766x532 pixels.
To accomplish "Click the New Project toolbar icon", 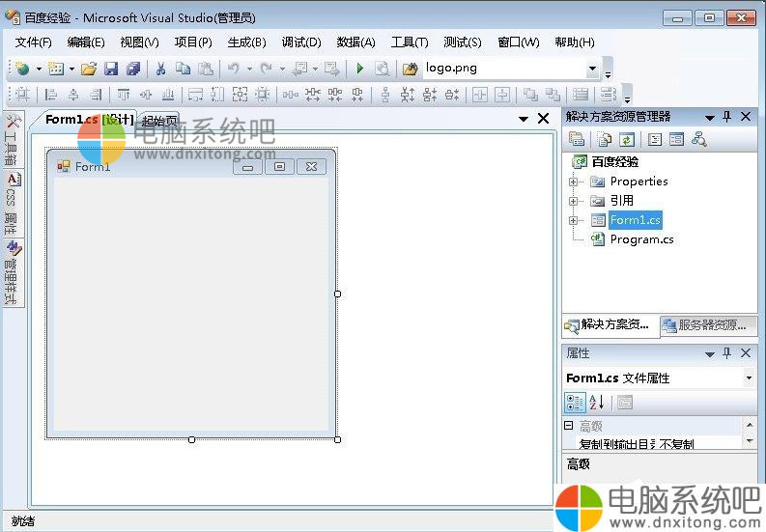I will pyautogui.click(x=22, y=69).
